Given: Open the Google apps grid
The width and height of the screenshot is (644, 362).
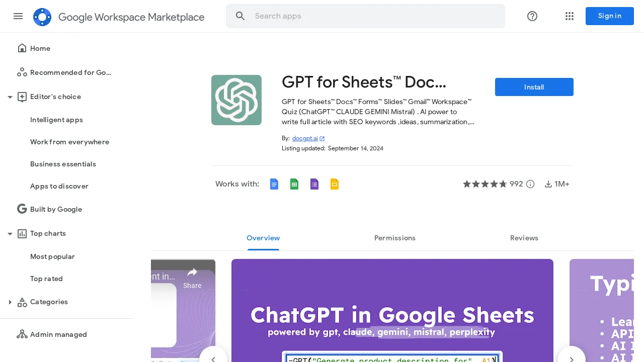Looking at the screenshot, I should 570,16.
